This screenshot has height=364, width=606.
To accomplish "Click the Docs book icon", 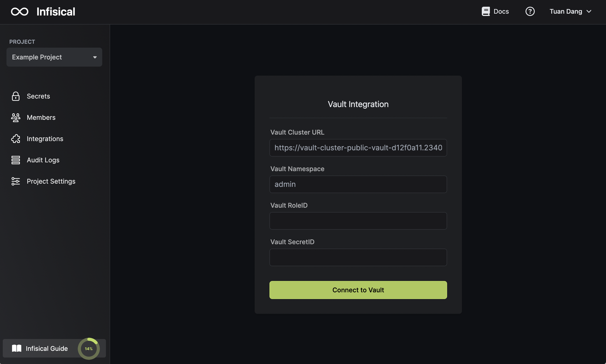I will [485, 11].
